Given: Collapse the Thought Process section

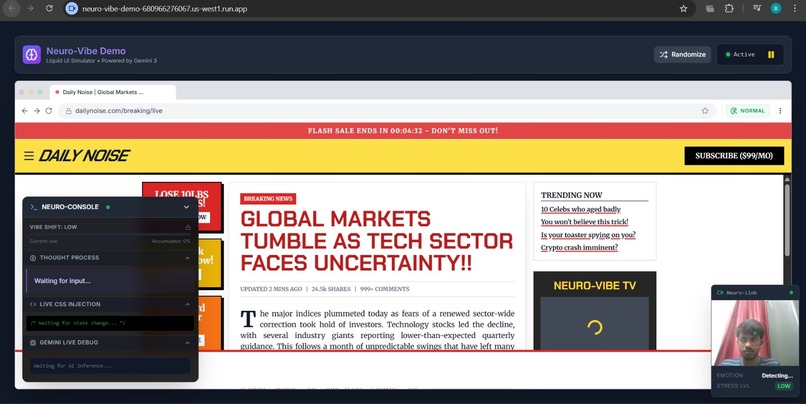Looking at the screenshot, I should (x=187, y=258).
